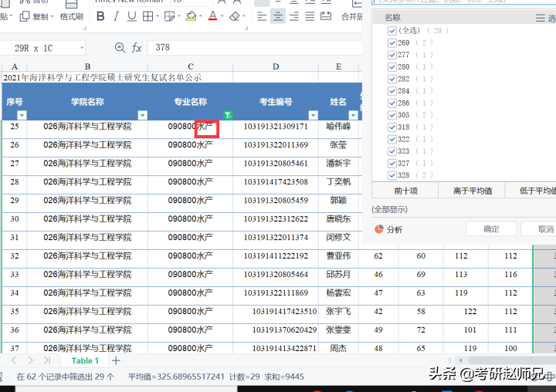Uncheck the 277 filter value
This screenshot has height=392, width=556.
pyautogui.click(x=392, y=55)
